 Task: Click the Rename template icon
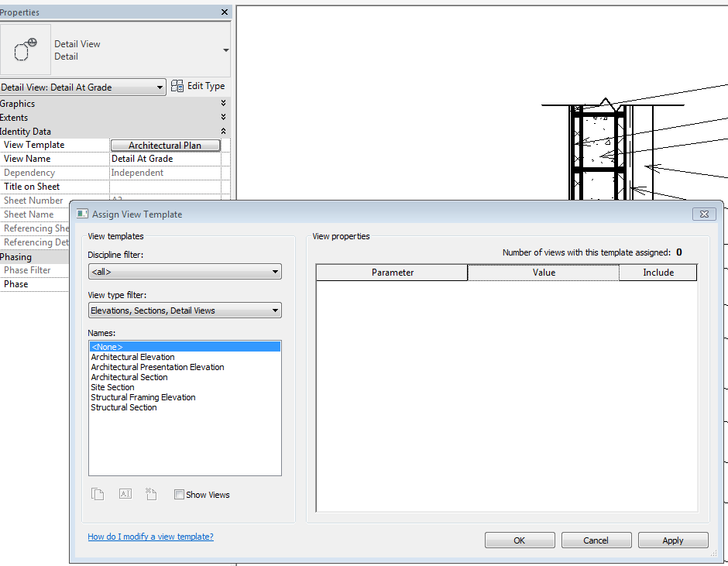coord(125,493)
